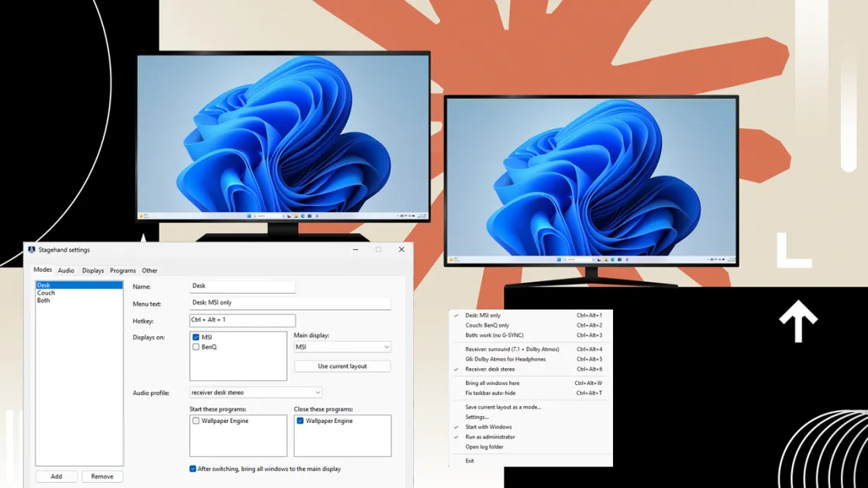Uncheck the MSI checkbox under Displays on
Image resolution: width=868 pixels, height=488 pixels.
(x=196, y=337)
